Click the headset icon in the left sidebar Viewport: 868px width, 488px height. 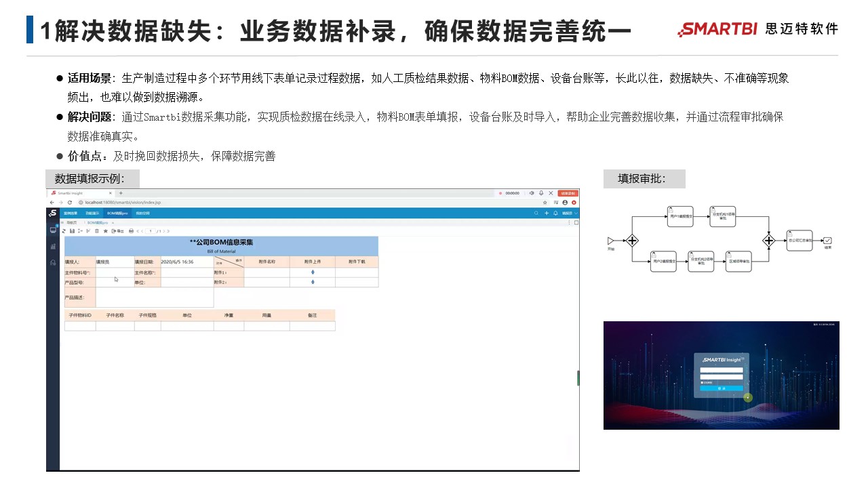pos(53,262)
